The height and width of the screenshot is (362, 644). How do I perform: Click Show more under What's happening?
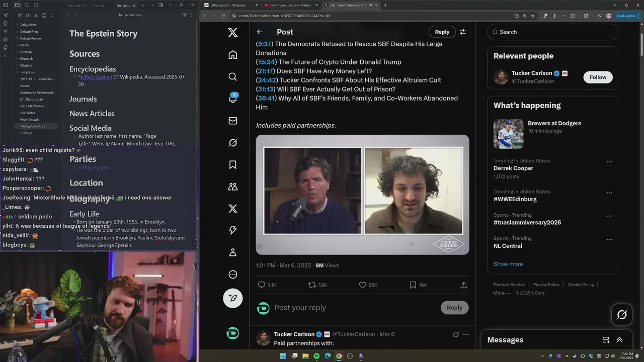coord(508,264)
